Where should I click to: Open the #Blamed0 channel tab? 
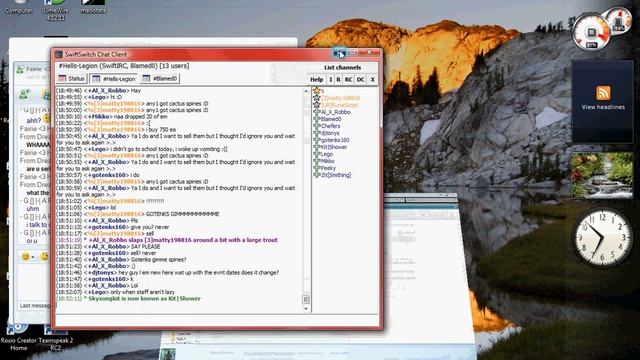pyautogui.click(x=160, y=78)
